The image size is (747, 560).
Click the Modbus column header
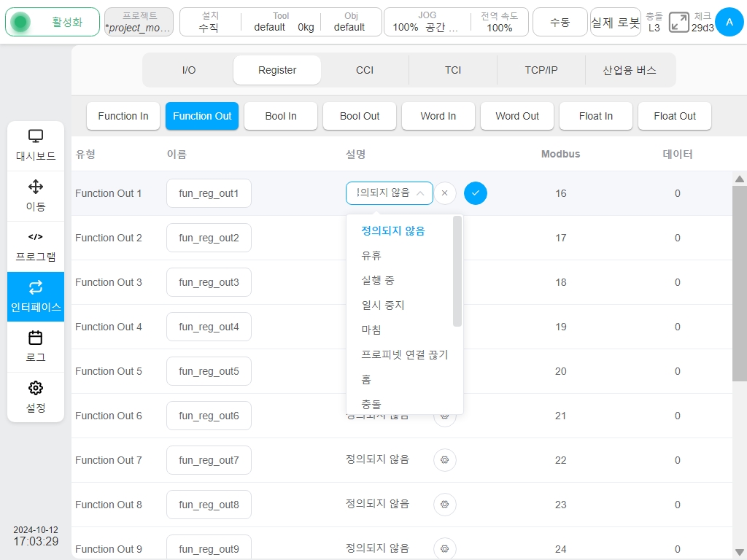click(560, 154)
